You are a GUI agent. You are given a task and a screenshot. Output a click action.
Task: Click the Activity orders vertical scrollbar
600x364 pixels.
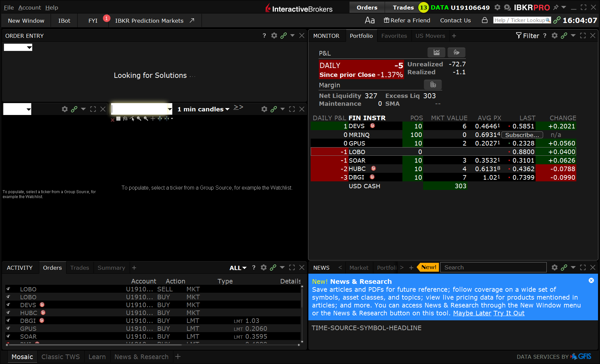(x=302, y=297)
